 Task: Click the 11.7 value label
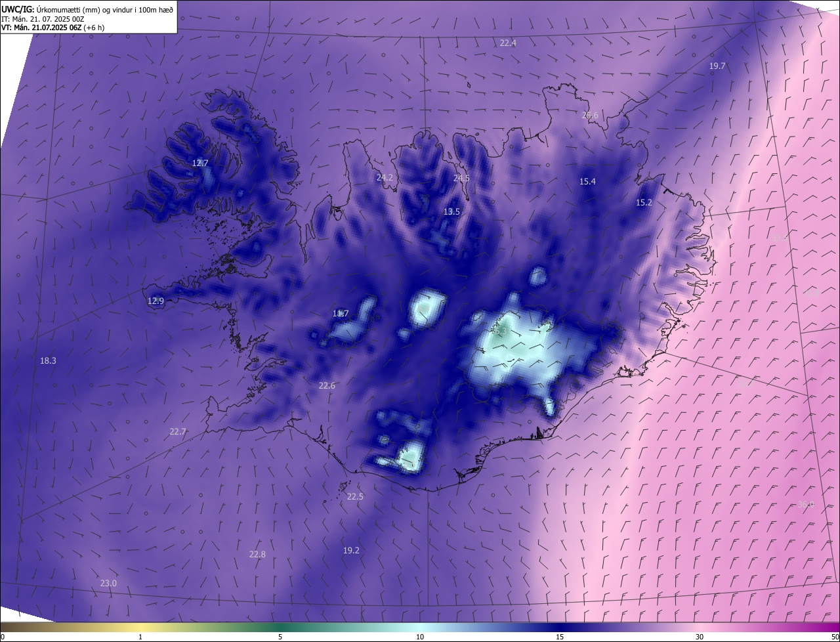click(x=341, y=313)
